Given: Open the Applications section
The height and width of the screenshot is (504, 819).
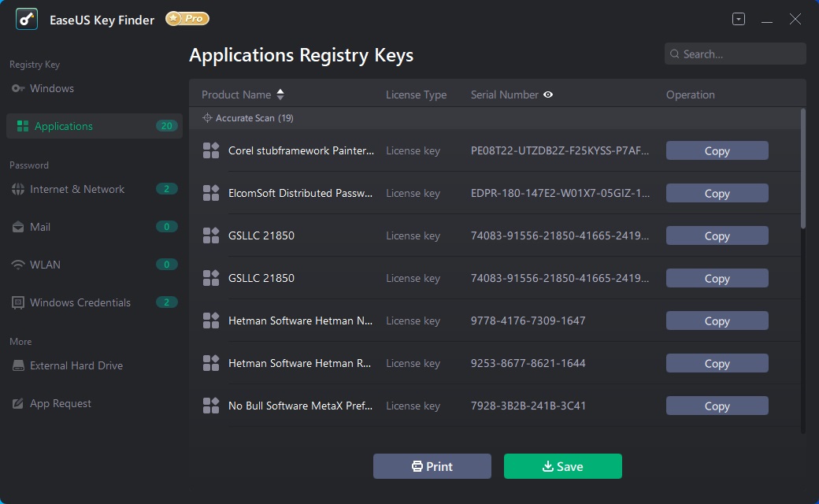Looking at the screenshot, I should [64, 126].
